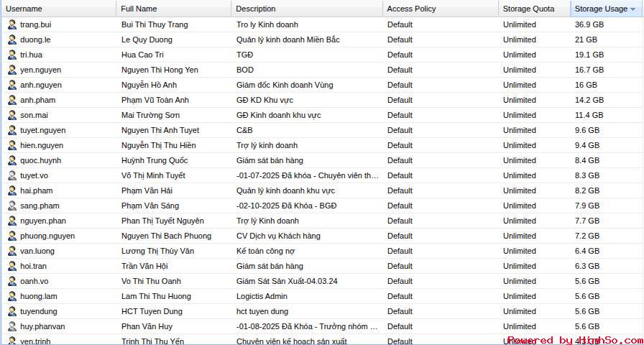Select Unlimited quota cell for van.luong

click(x=519, y=251)
